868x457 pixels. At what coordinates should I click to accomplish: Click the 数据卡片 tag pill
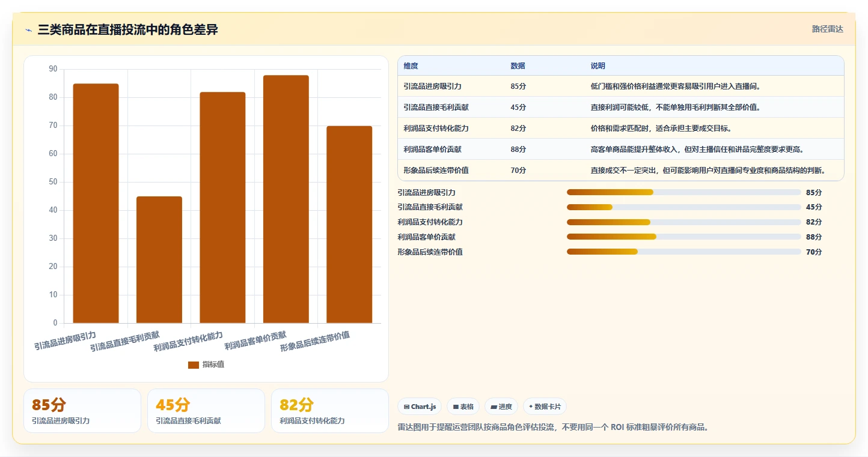pyautogui.click(x=545, y=407)
